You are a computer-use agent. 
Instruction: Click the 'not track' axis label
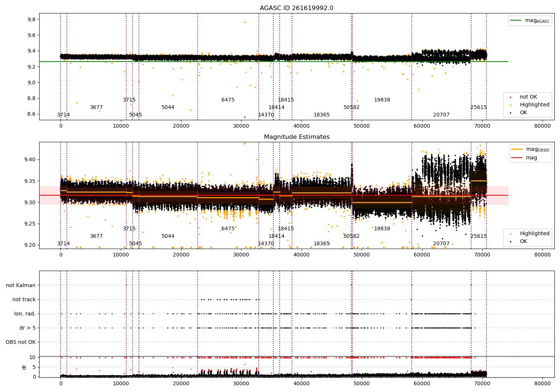coord(24,300)
